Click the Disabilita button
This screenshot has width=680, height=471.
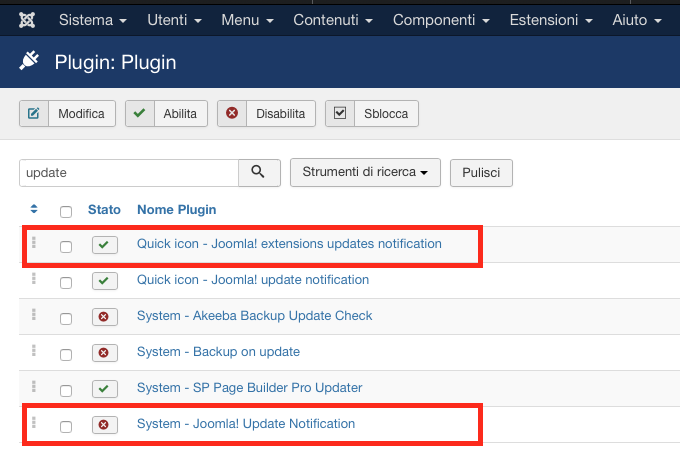[x=266, y=114]
